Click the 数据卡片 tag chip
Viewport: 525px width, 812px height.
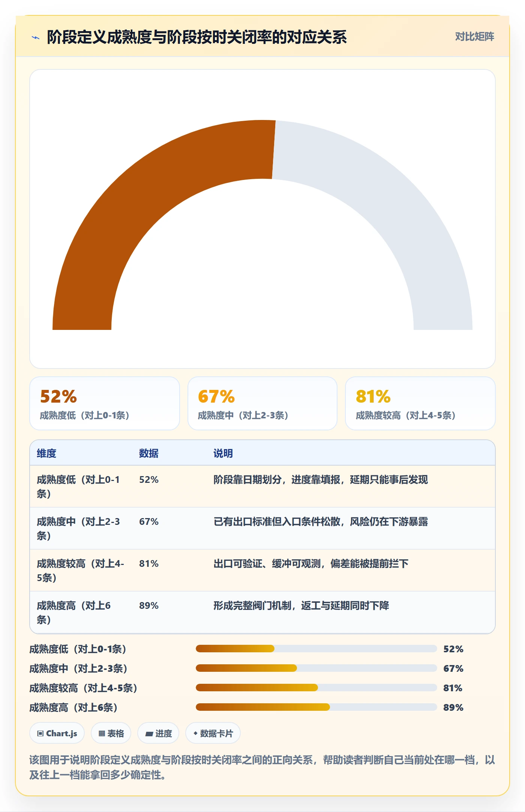point(213,733)
